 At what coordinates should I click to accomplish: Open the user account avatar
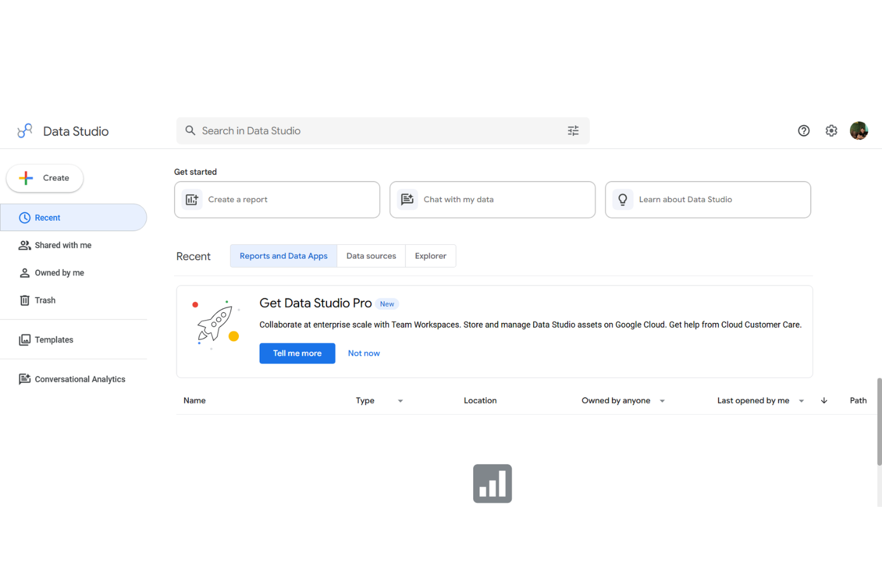tap(859, 130)
